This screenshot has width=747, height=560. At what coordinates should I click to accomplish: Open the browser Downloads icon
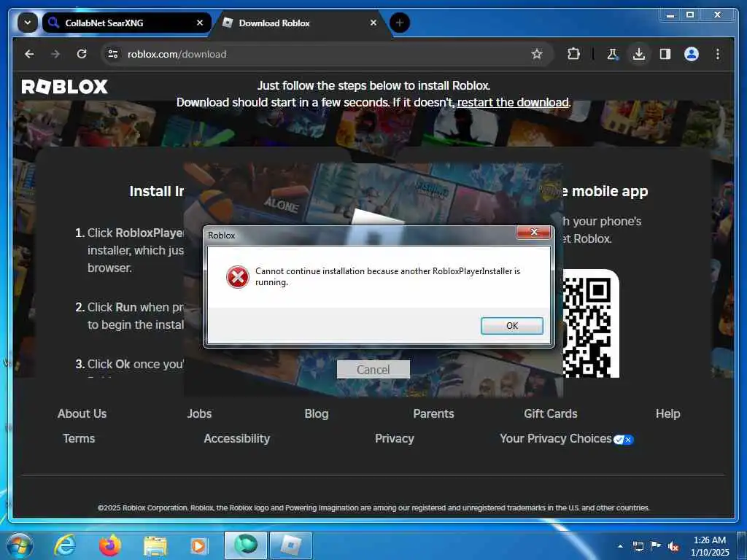(639, 54)
